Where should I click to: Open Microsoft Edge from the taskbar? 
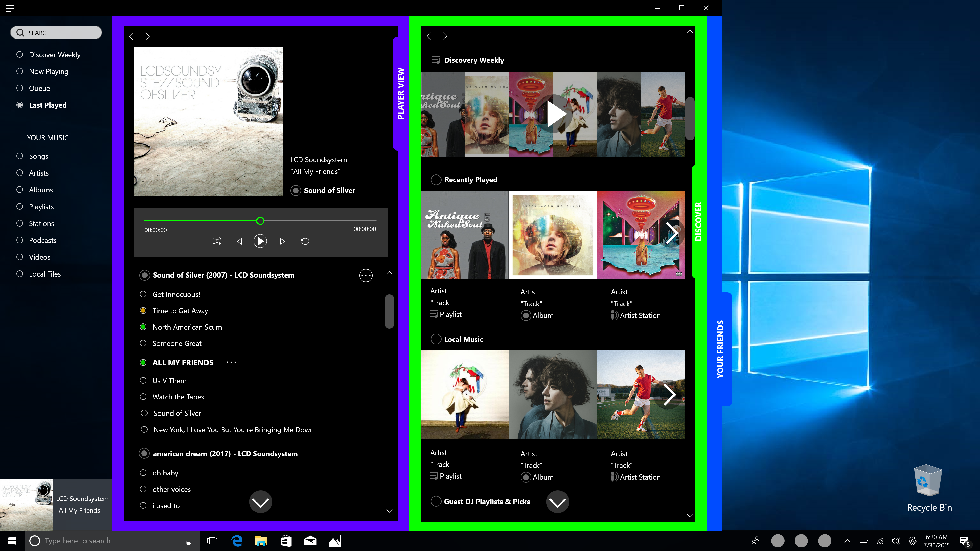pos(237,541)
